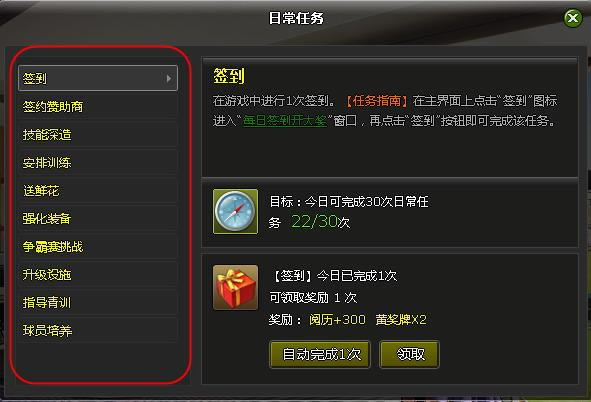Open the 球员培养 task
The width and height of the screenshot is (591, 402).
click(98, 331)
